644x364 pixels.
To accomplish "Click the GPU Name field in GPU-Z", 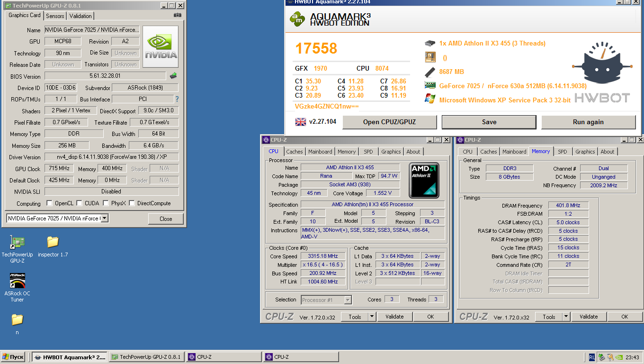I will pyautogui.click(x=92, y=30).
